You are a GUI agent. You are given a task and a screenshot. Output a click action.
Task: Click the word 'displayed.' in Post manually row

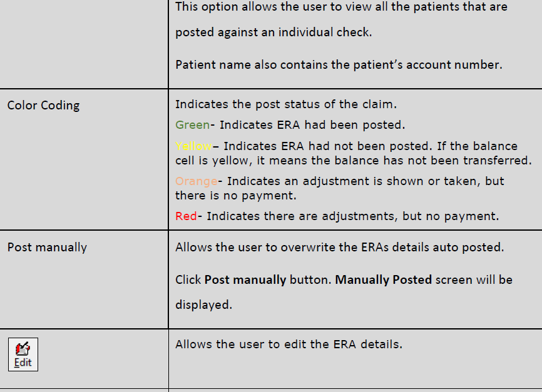pyautogui.click(x=203, y=305)
